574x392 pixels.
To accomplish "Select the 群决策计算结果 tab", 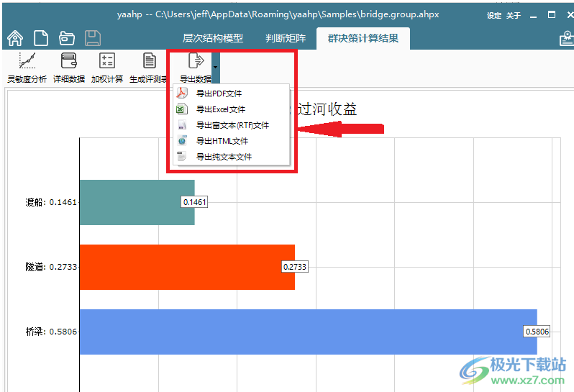I will pos(363,38).
